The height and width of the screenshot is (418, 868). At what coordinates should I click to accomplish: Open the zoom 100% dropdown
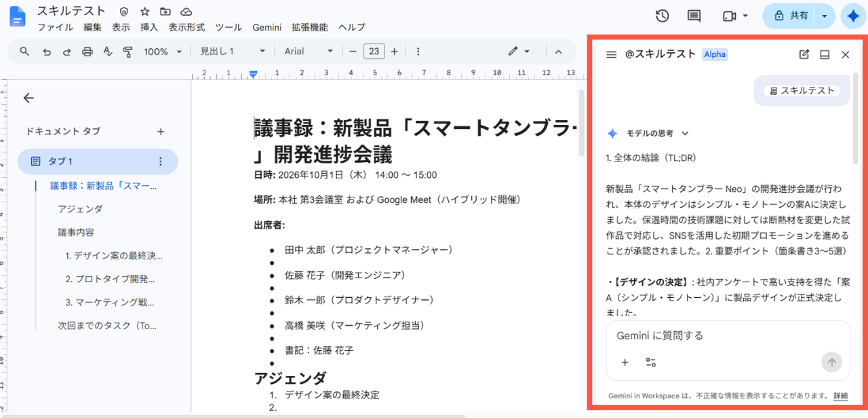coord(163,52)
